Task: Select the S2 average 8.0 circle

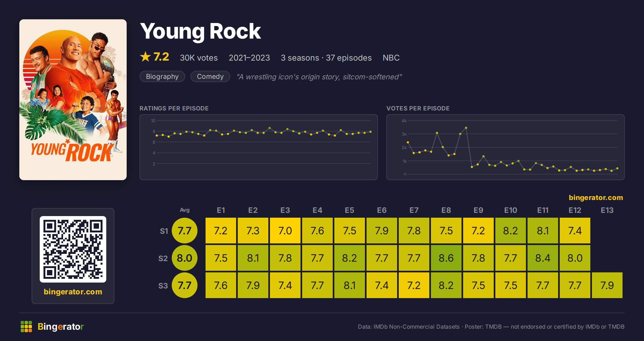Action: coord(185,258)
